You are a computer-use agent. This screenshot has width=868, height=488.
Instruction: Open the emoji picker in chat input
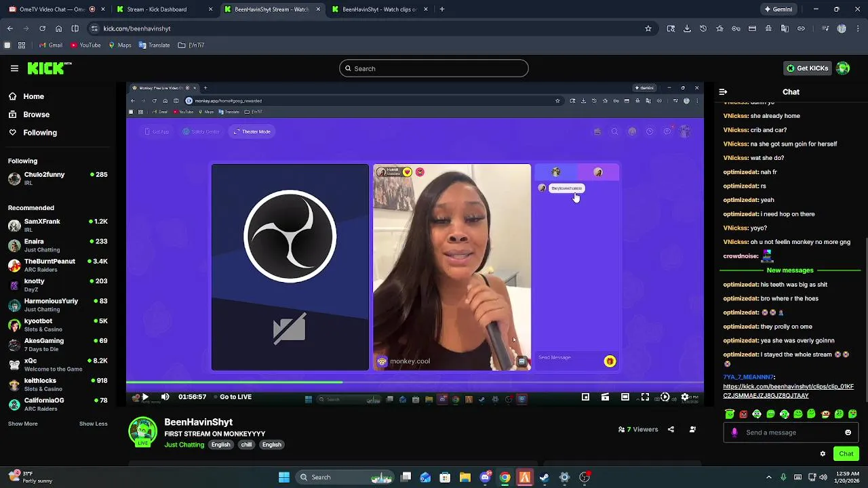(x=848, y=432)
